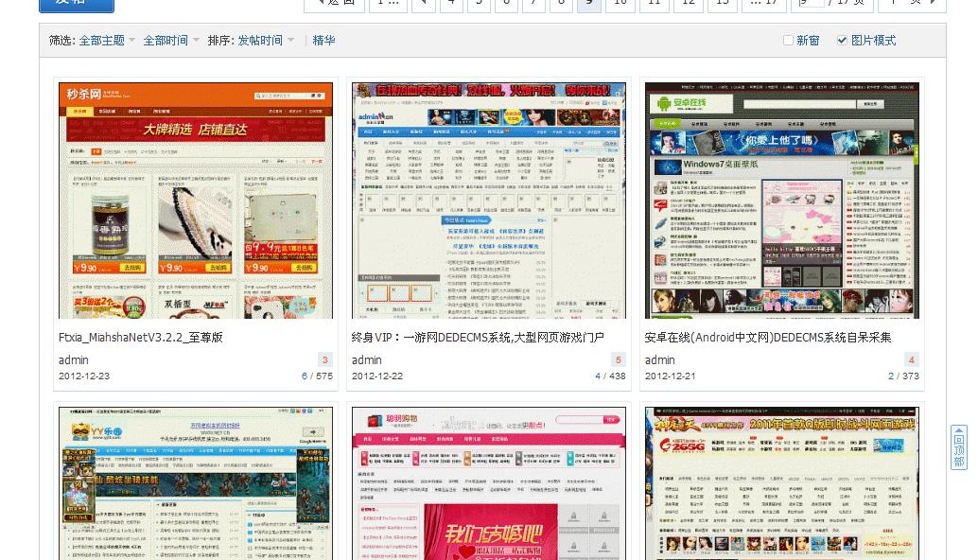Open thread 安卓在线(Android中文网)DEDECMS系统自采采集
The image size is (978, 560).
768,338
